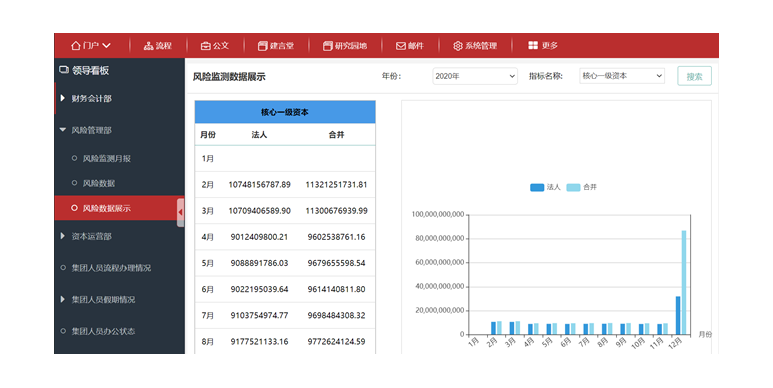This screenshot has height=388, width=773.
Task: Open 流程 via its org-chart icon
Action: (148, 46)
